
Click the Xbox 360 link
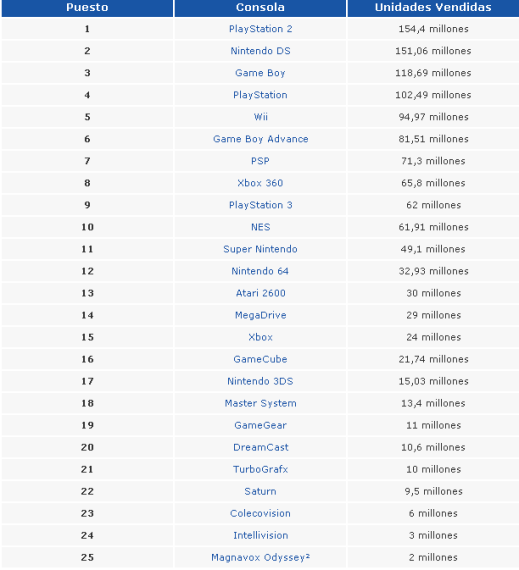[x=260, y=183]
